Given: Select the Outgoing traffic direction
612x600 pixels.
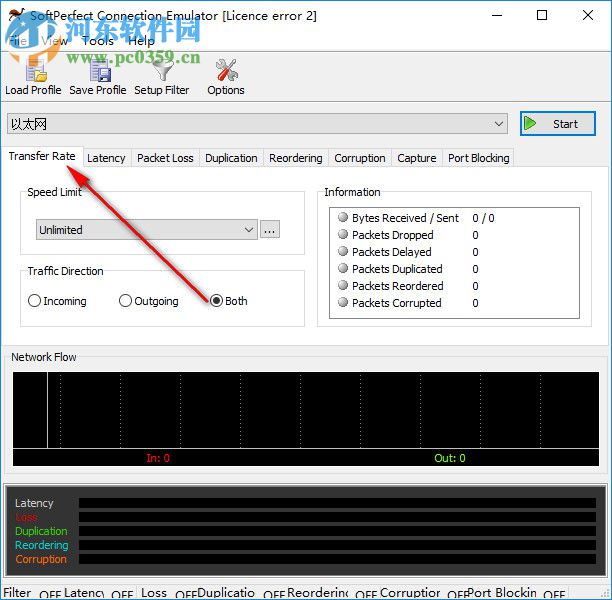Looking at the screenshot, I should [149, 301].
